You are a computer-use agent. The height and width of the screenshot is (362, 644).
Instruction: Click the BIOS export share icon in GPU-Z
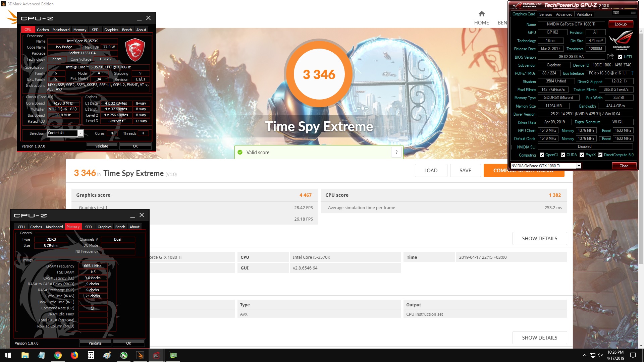610,57
